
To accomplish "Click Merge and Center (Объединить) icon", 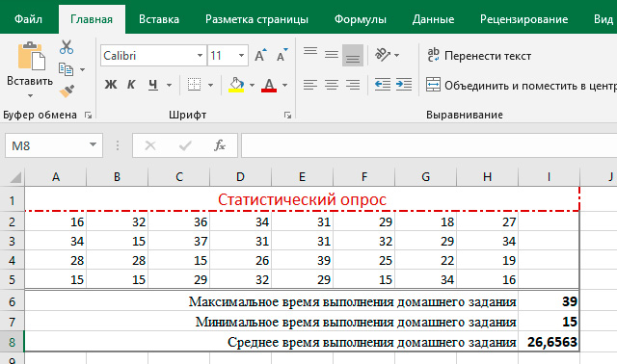I will [433, 85].
